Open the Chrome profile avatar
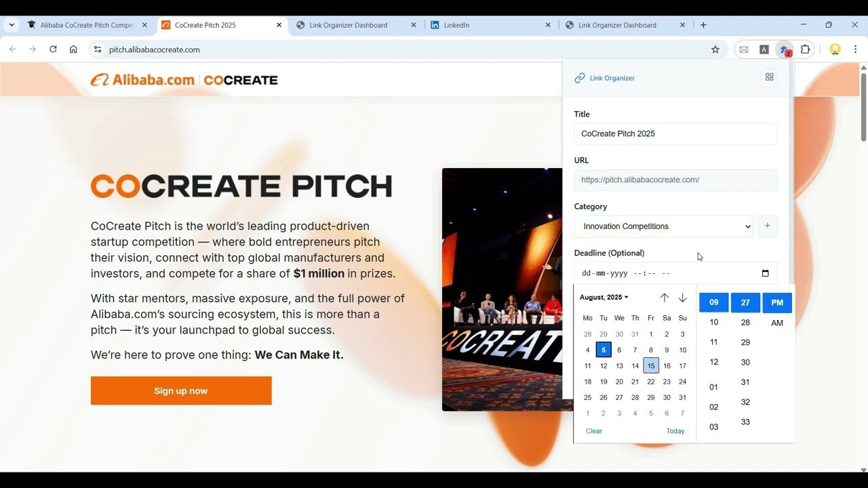This screenshot has height=488, width=868. pos(835,49)
